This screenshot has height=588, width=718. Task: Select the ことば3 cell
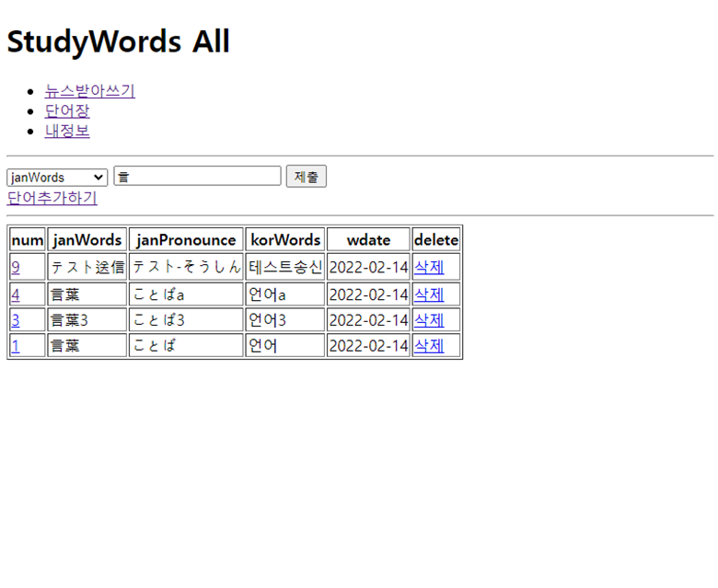pyautogui.click(x=186, y=320)
